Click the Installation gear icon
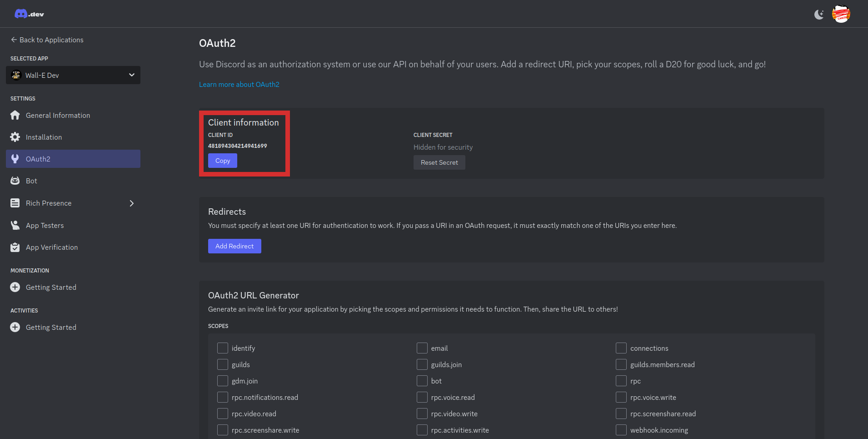 pyautogui.click(x=15, y=137)
